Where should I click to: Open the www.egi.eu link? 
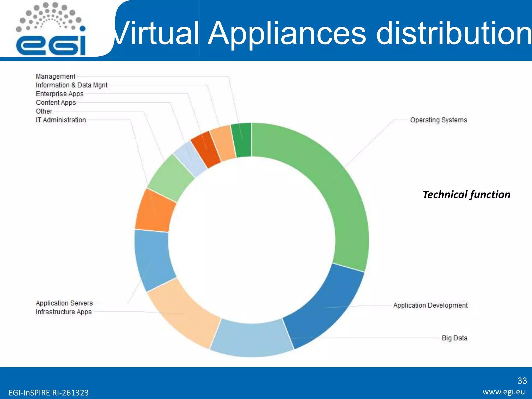coord(504,392)
